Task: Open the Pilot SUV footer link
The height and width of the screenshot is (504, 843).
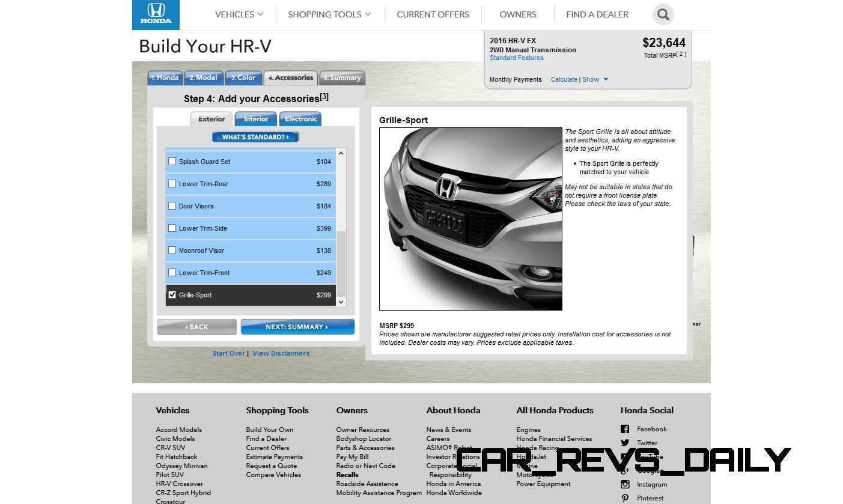Action: (170, 475)
